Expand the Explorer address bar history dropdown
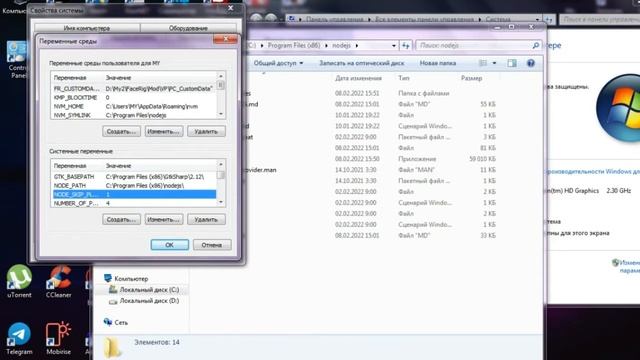The width and height of the screenshot is (640, 360). pyautogui.click(x=394, y=46)
